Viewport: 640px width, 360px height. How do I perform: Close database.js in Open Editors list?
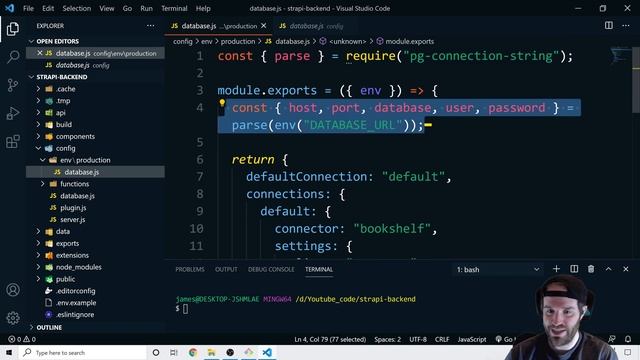40,53
